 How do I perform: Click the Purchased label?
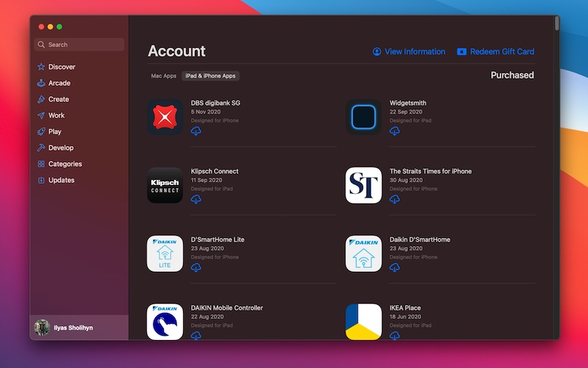(512, 75)
